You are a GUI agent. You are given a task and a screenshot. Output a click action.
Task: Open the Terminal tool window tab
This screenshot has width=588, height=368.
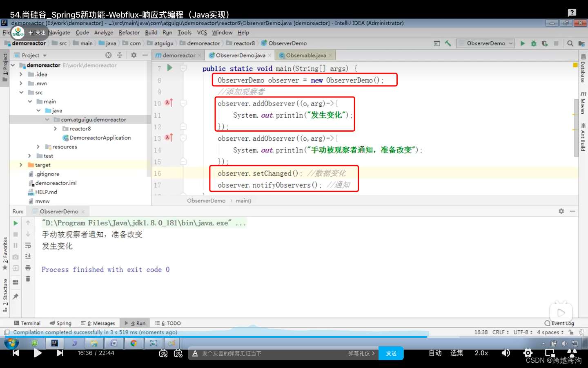click(27, 323)
